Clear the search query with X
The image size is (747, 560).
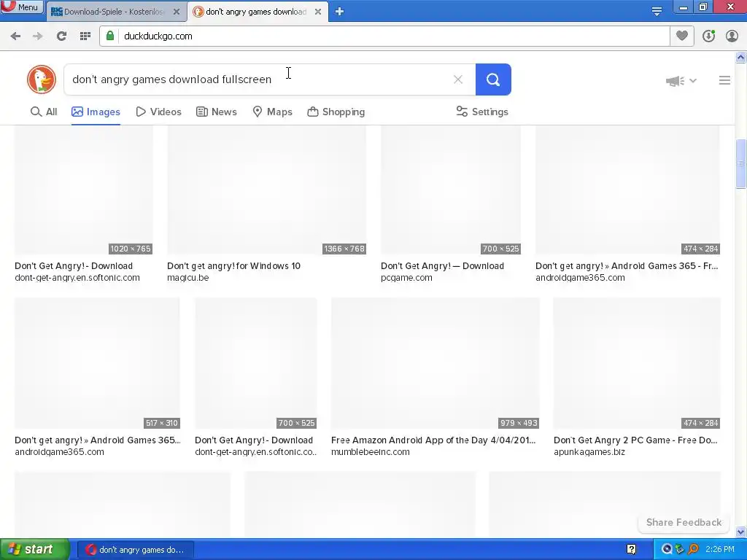click(x=458, y=79)
